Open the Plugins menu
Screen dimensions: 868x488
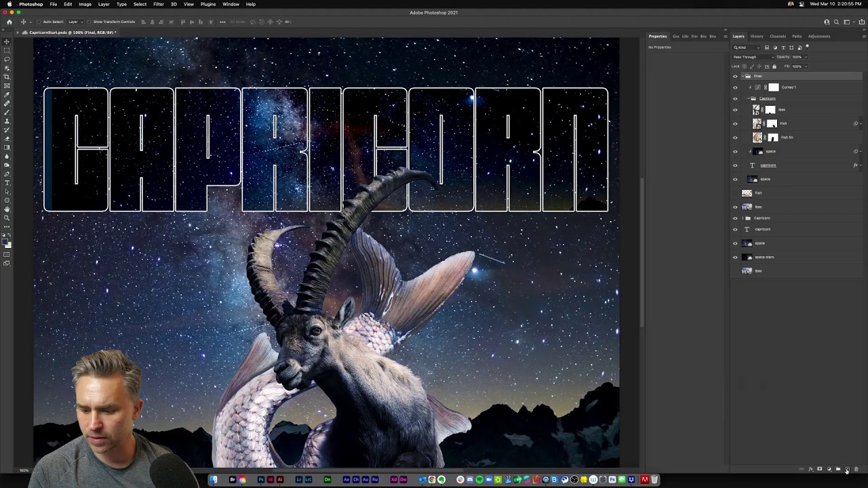tap(208, 4)
